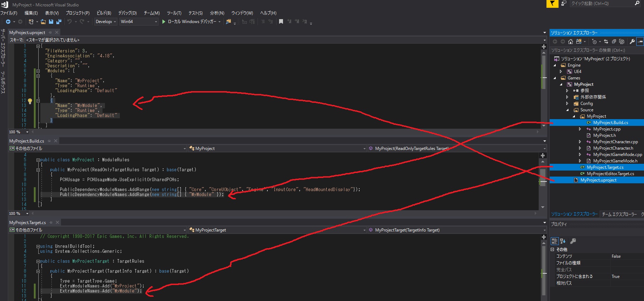
Task: Click the lightbulb quick action icon
Action: pyautogui.click(x=30, y=101)
